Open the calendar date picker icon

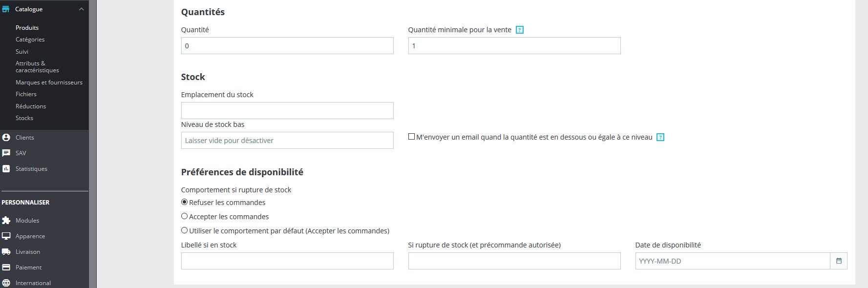pos(839,261)
